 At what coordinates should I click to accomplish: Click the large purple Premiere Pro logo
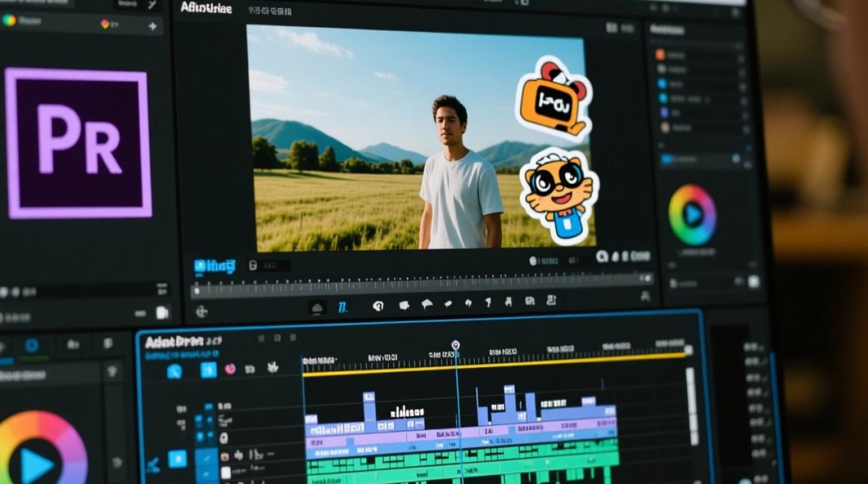click(79, 143)
